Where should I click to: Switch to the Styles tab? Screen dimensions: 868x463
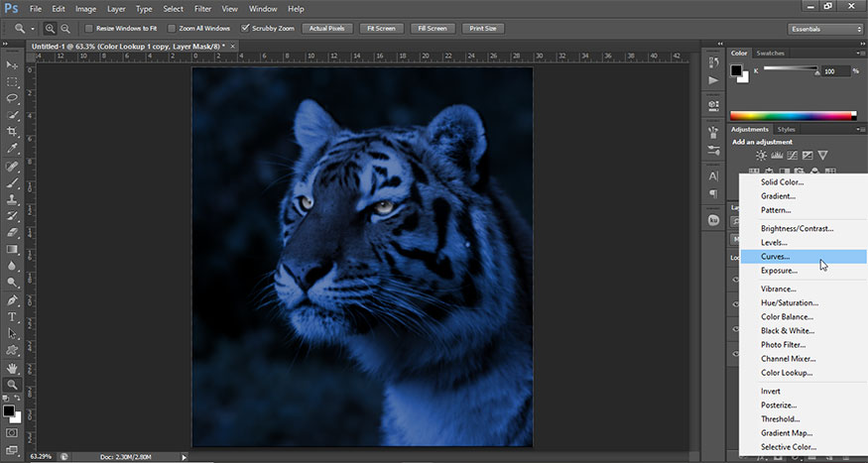(x=786, y=130)
